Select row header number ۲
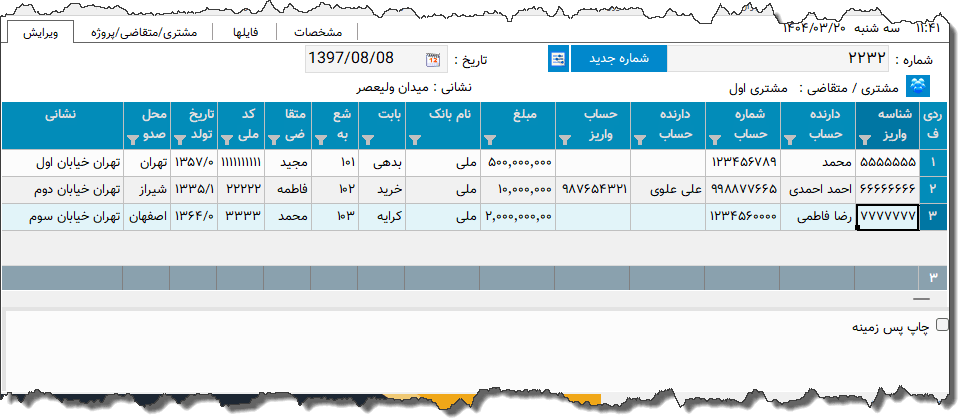 (x=932, y=189)
